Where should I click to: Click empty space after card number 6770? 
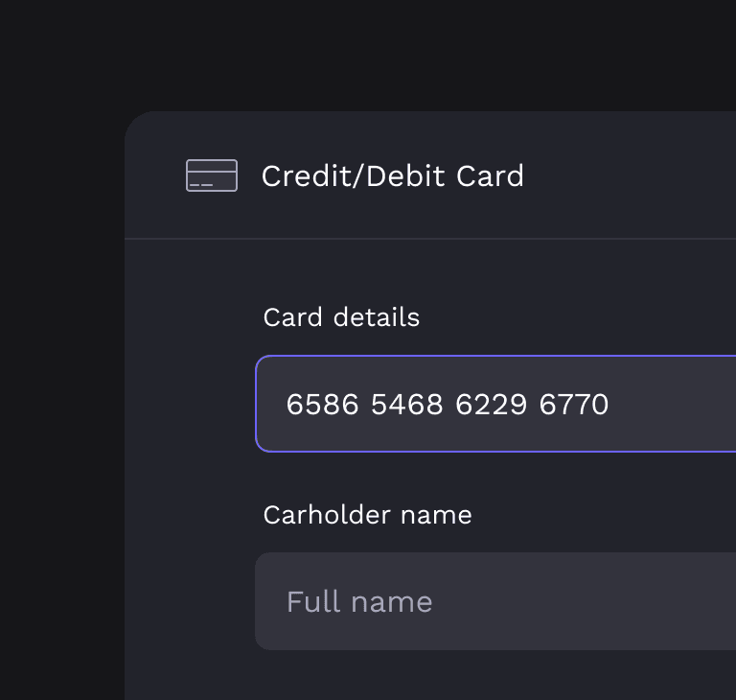point(671,405)
